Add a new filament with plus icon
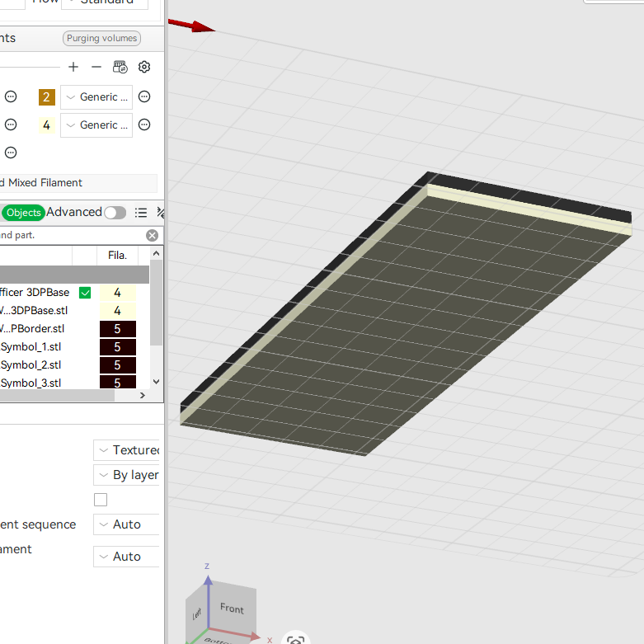 pyautogui.click(x=73, y=67)
